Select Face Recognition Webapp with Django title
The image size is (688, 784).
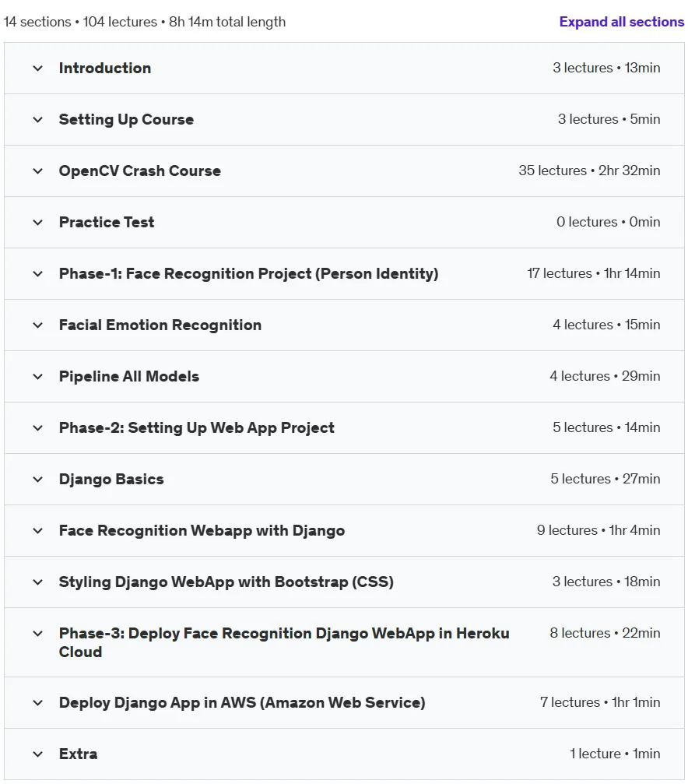point(202,530)
